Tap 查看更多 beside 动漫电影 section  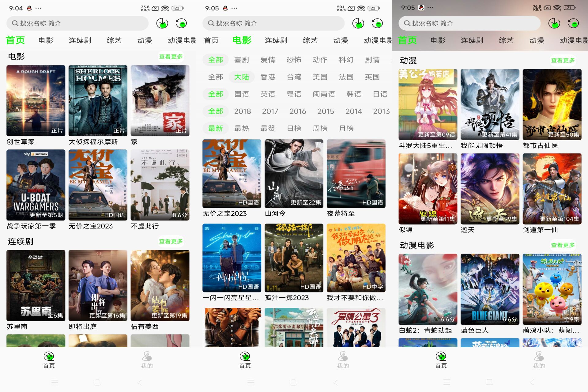click(563, 245)
